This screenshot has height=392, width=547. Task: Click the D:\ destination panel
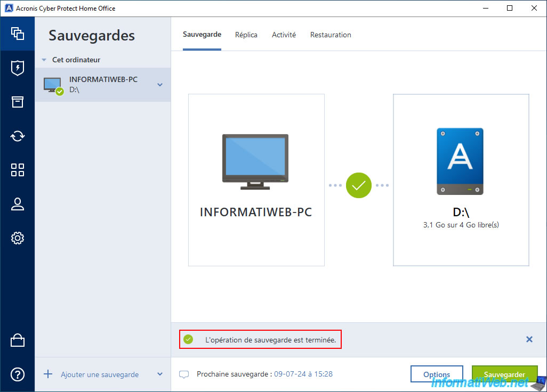[461, 180]
